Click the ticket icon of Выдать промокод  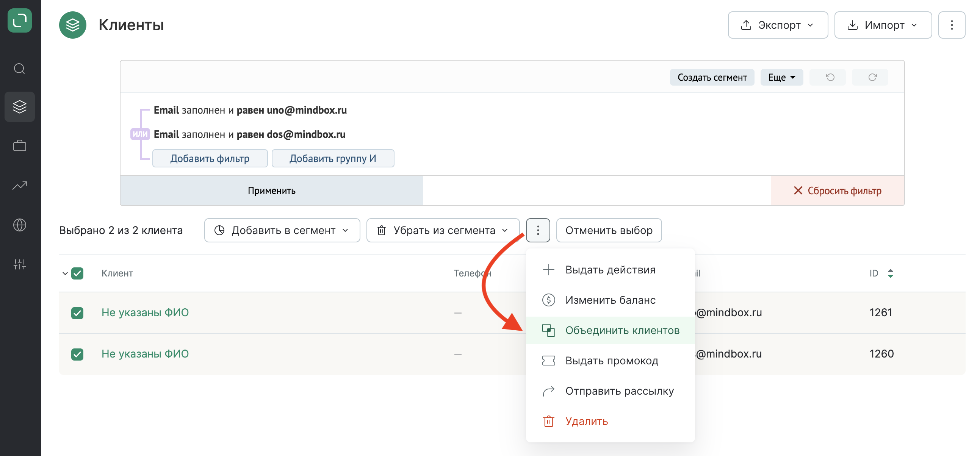click(x=548, y=361)
